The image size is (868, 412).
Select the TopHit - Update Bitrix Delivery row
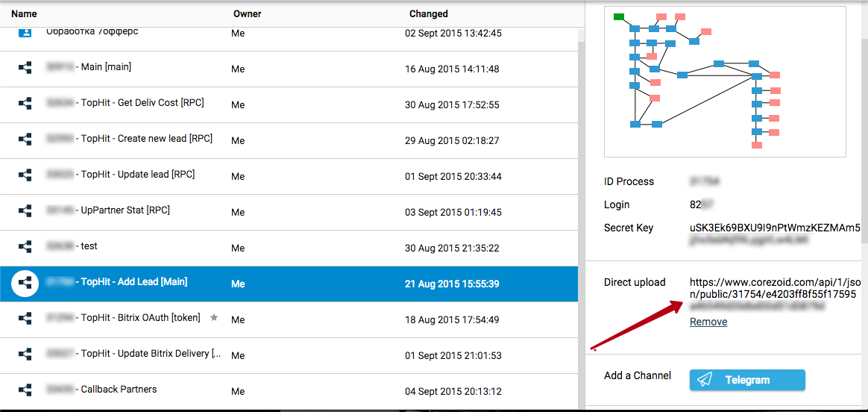pos(150,354)
